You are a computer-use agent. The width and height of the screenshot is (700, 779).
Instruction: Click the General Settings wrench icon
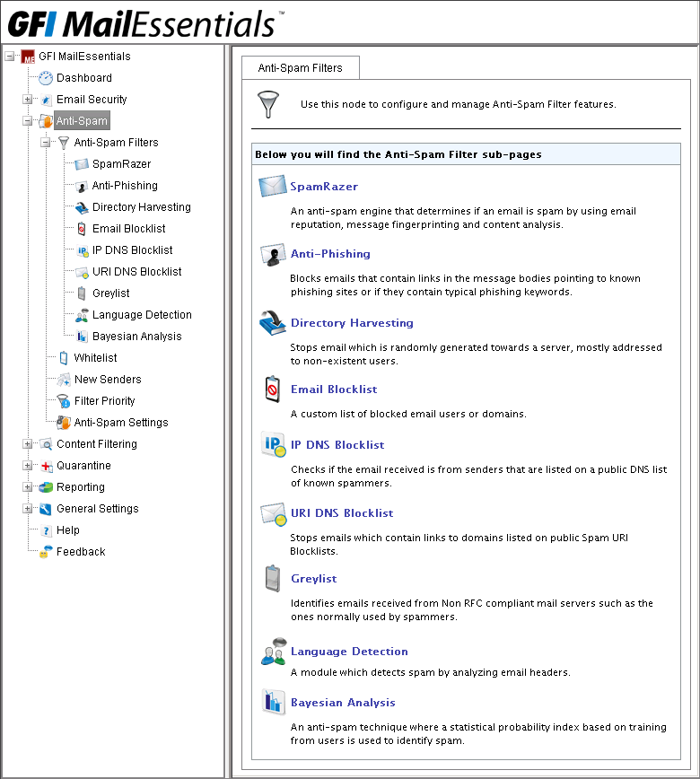46,509
